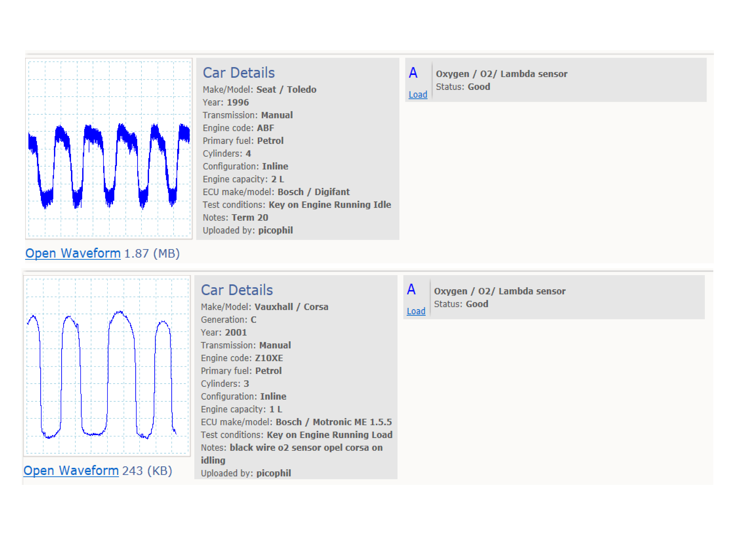This screenshot has height=560, width=730.
Task: Select the first Car Details heading
Action: click(x=239, y=73)
